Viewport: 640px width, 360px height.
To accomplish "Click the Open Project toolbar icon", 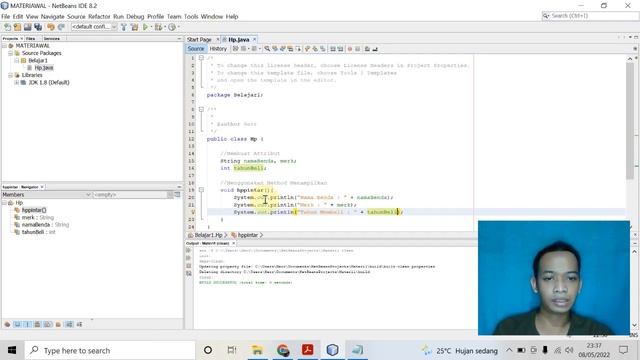I will pyautogui.click(x=27, y=27).
